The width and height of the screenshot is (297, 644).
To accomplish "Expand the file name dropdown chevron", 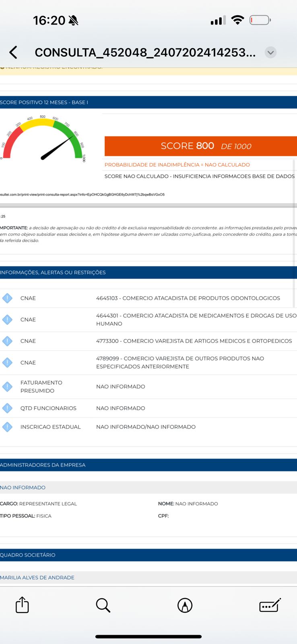I will tap(270, 52).
